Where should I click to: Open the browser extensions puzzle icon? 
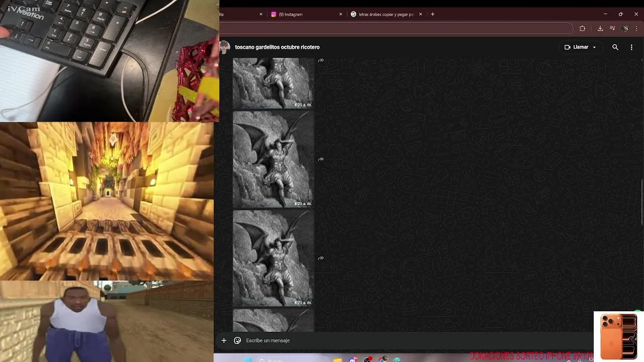pos(583,29)
